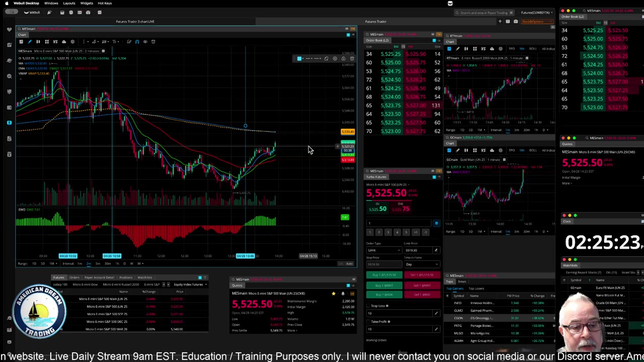Switch to the News tab
This screenshot has width=644, height=362.
(x=462, y=282)
